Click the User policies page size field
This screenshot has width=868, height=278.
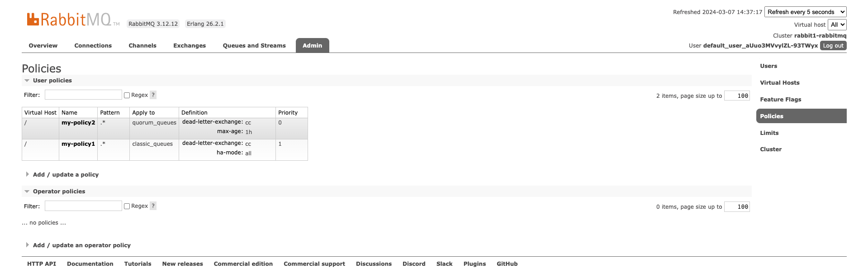737,96
